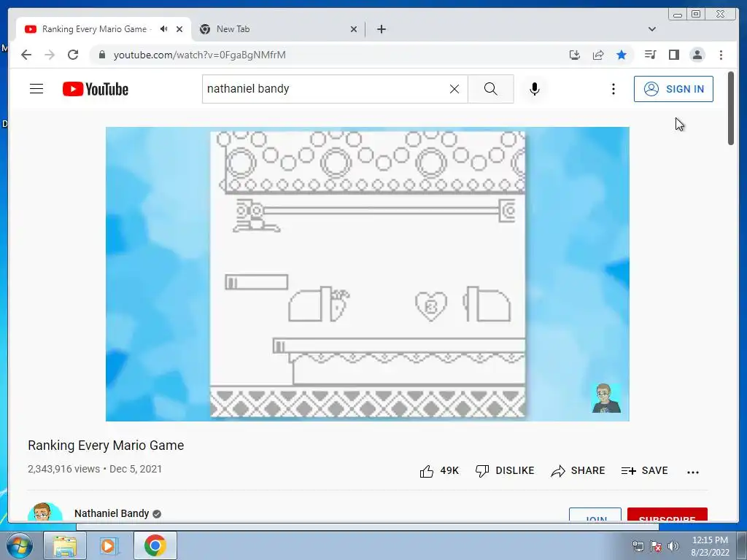Viewport: 747px width, 560px height.
Task: Save the video to a playlist
Action: 645,471
